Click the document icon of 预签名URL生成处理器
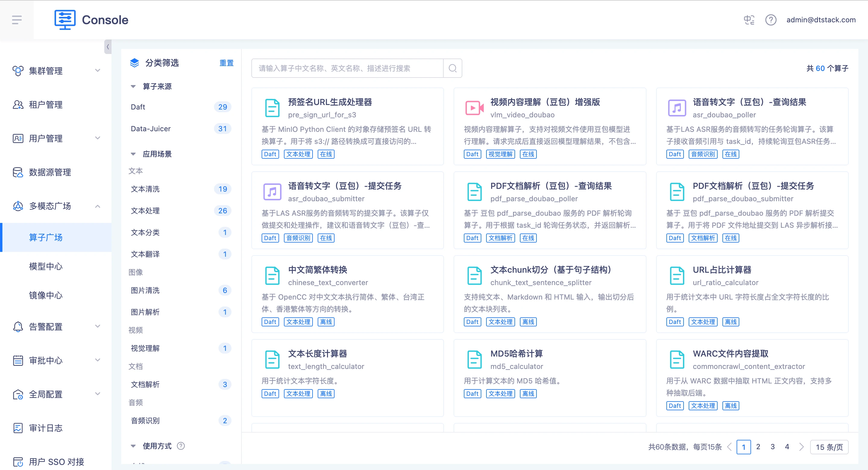The height and width of the screenshot is (470, 868). (x=272, y=108)
